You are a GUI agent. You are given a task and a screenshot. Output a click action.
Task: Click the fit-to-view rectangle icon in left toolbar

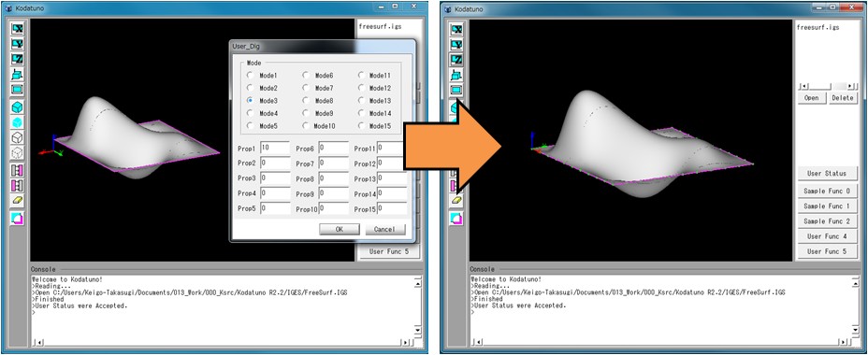pos(18,90)
